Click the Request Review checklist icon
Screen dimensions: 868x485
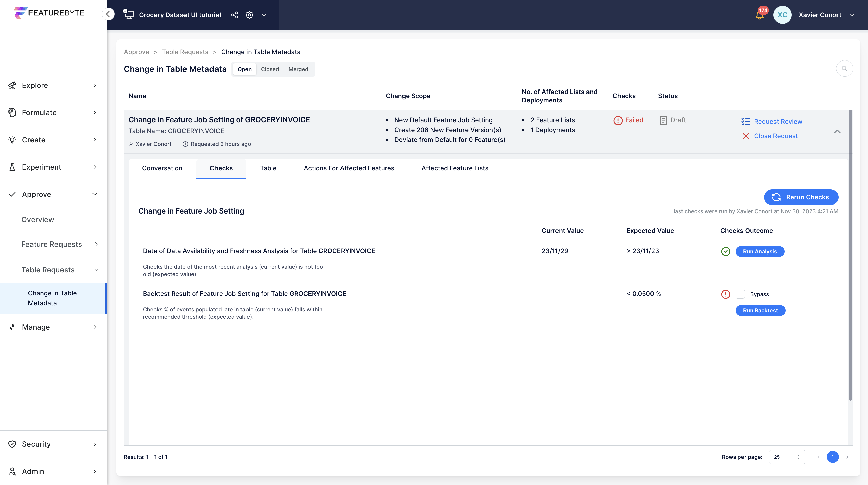point(745,122)
